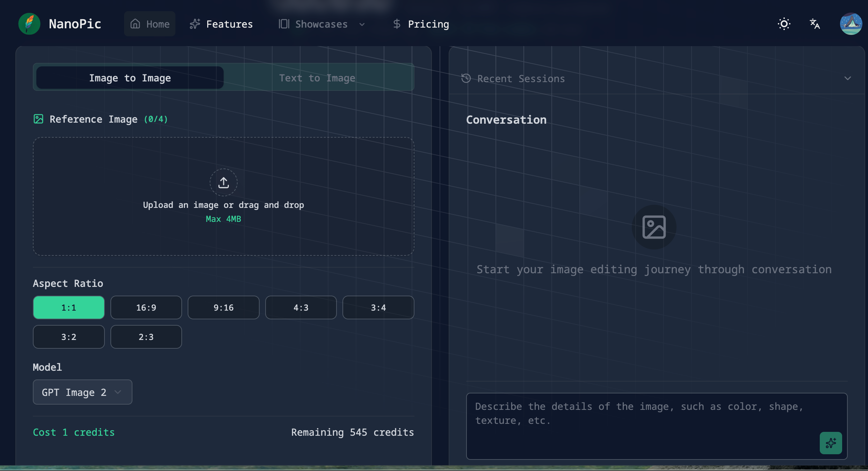Open the Features nav item
Screen dimensions: 868x471
point(221,24)
